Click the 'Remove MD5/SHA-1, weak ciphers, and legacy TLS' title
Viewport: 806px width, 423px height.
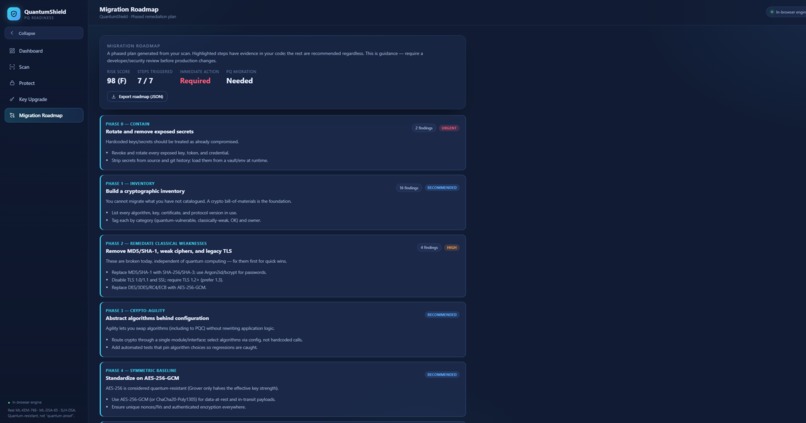(x=169, y=251)
